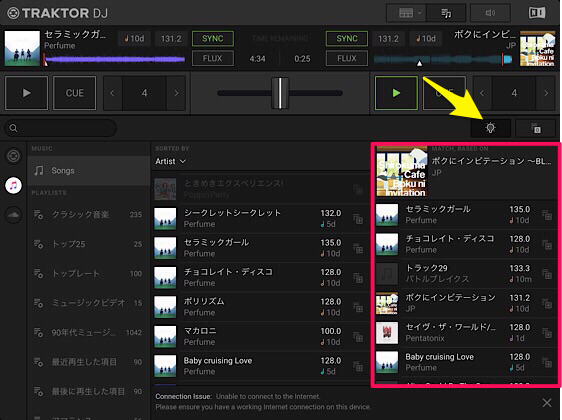Open the track preparation list button
The image size is (562, 420).
tap(535, 128)
